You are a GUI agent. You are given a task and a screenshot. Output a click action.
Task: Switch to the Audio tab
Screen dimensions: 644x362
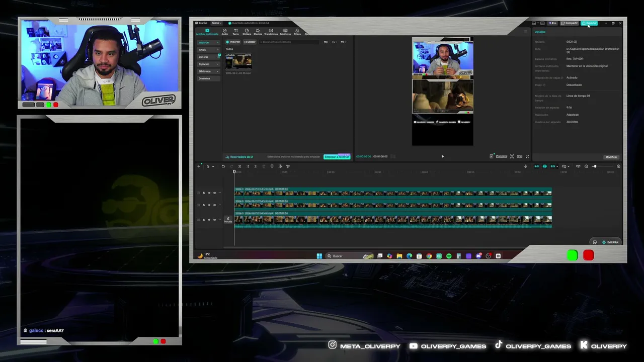click(225, 32)
